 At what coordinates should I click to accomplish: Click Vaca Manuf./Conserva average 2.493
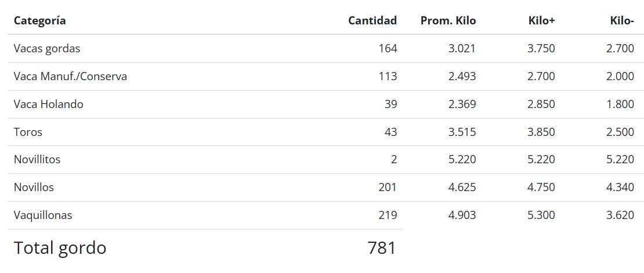tap(462, 77)
